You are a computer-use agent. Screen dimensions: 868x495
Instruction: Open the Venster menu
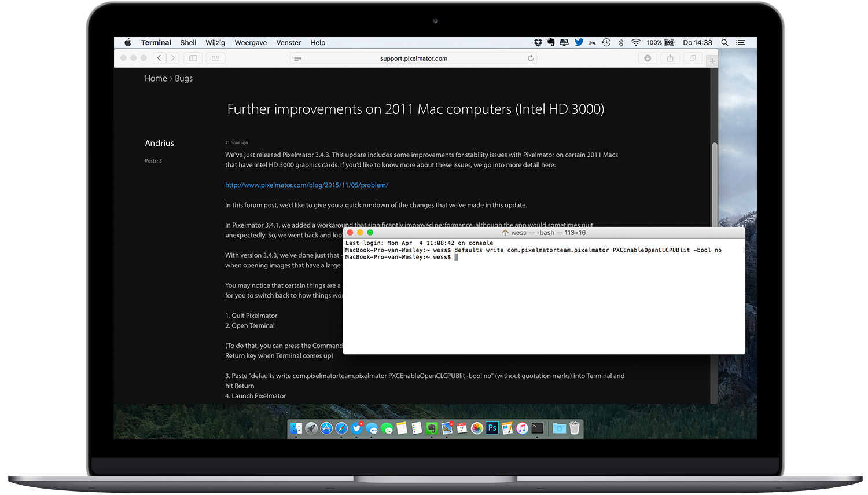click(x=289, y=43)
